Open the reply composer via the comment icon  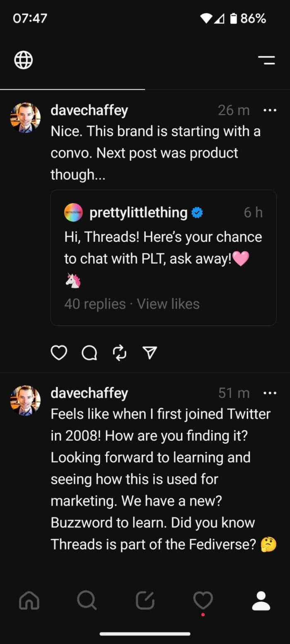[89, 352]
